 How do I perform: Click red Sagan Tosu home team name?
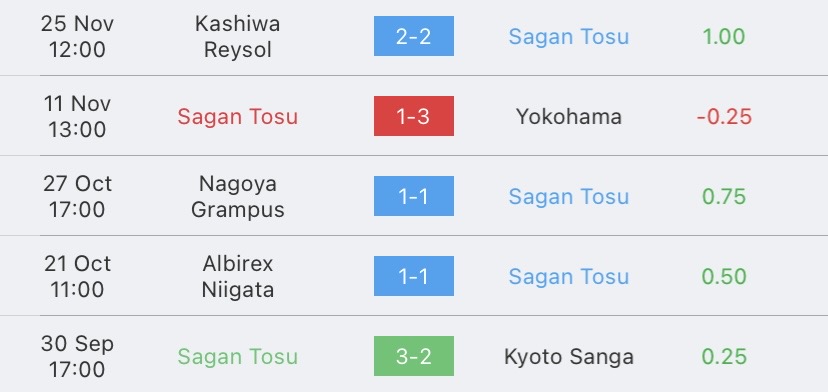[237, 117]
